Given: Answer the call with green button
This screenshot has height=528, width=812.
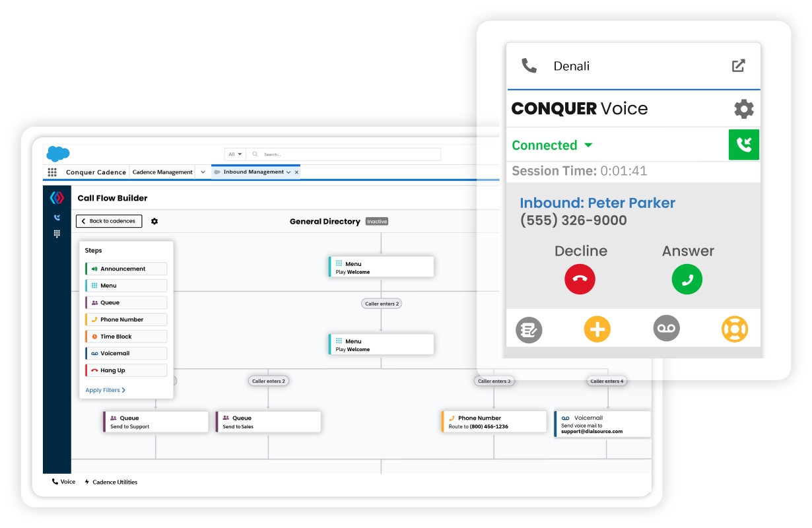Looking at the screenshot, I should click(x=687, y=279).
